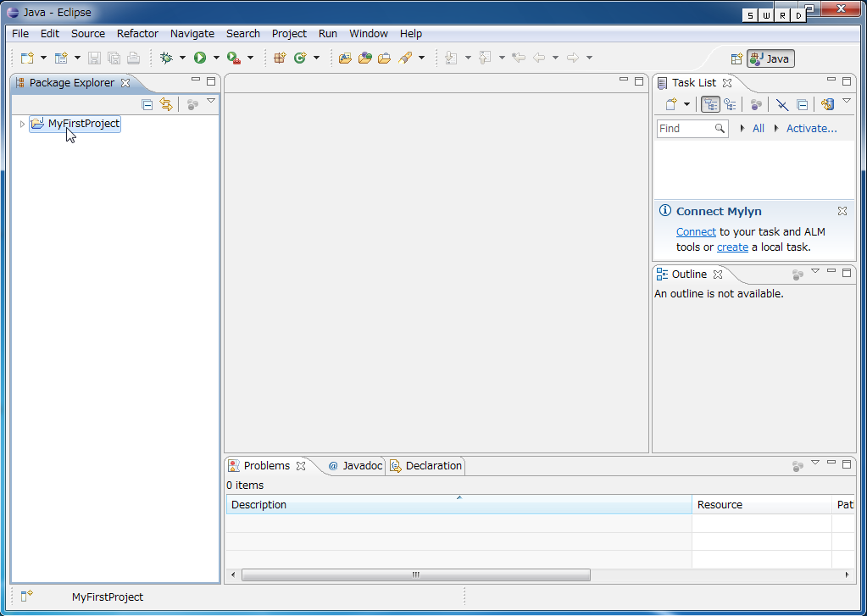This screenshot has width=867, height=616.
Task: Click the Debug bug icon in toolbar
Action: pyautogui.click(x=166, y=58)
